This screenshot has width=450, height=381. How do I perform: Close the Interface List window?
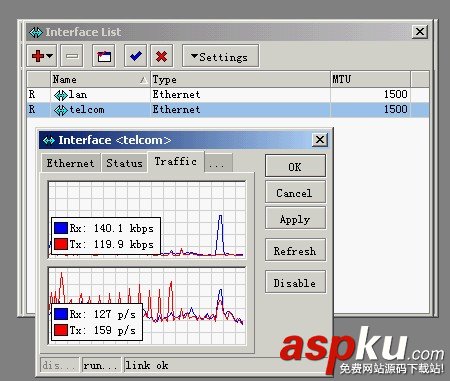point(420,32)
